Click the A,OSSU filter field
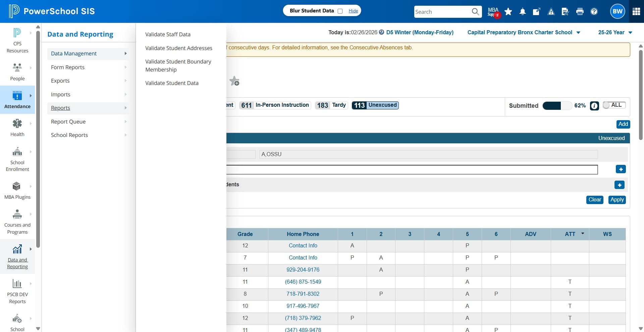The height and width of the screenshot is (332, 644). pyautogui.click(x=428, y=154)
